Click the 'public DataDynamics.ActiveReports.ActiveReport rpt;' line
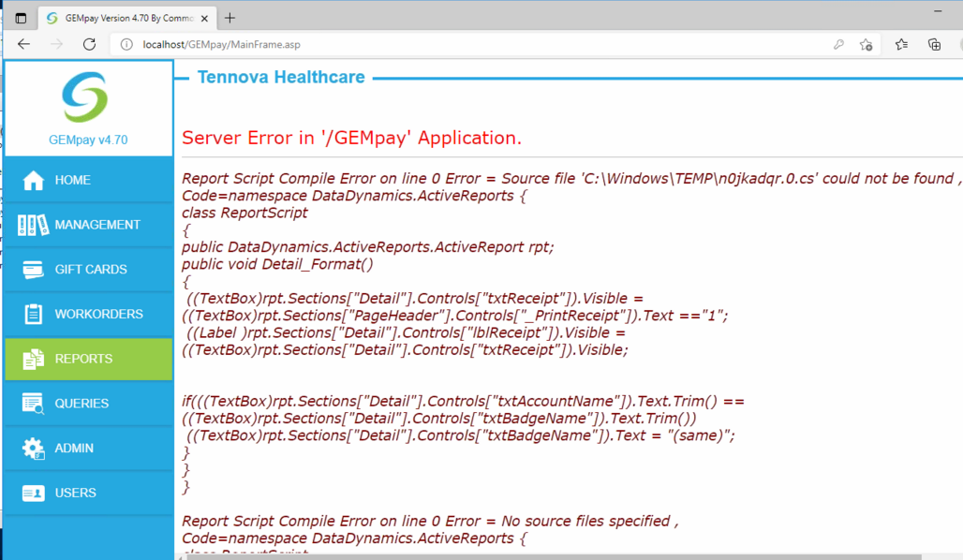Screen dimensions: 963x560 [x=368, y=247]
